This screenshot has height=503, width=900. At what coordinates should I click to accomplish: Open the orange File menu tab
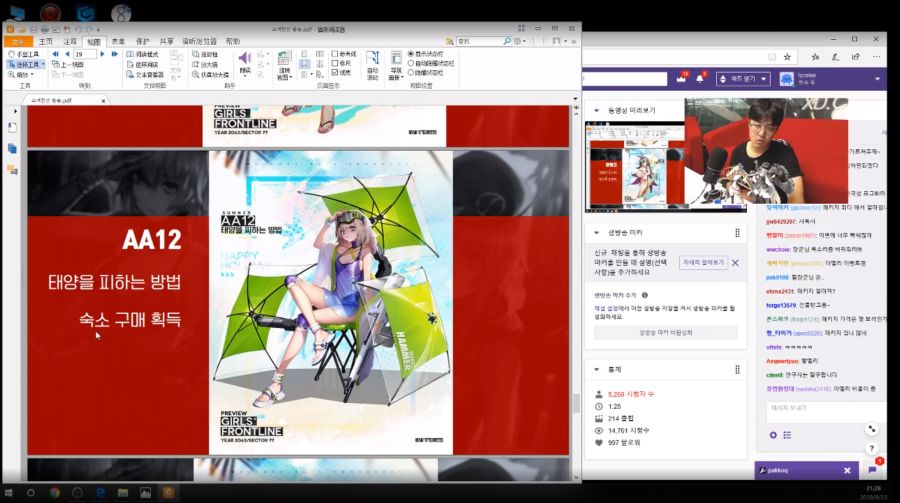18,41
